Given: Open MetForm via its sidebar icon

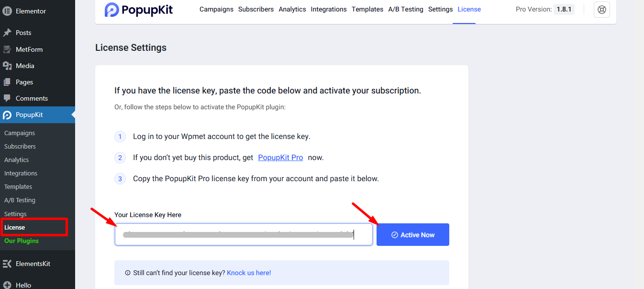Looking at the screenshot, I should click(x=7, y=49).
